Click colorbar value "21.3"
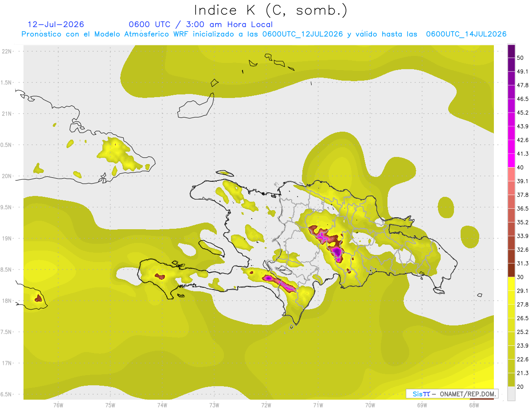The height and width of the screenshot is (411, 532). (523, 373)
